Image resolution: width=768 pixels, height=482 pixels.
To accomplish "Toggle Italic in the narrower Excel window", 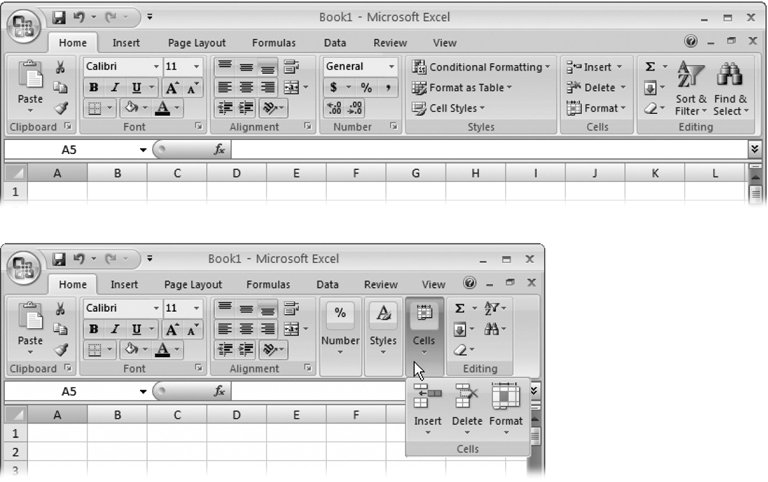I will pos(115,329).
